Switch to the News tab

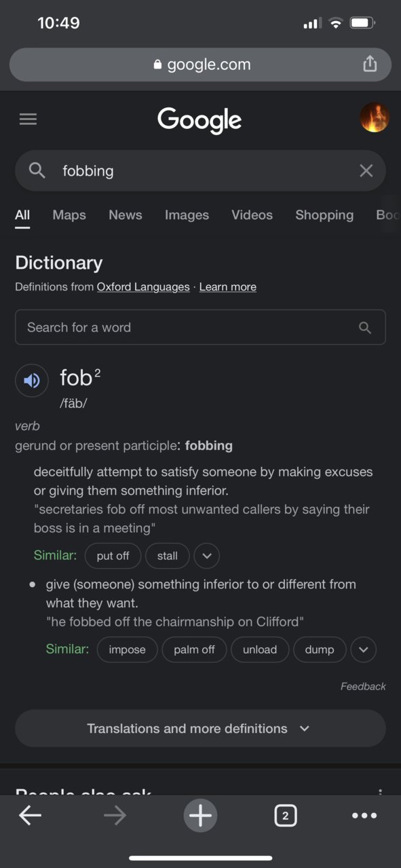pos(126,215)
